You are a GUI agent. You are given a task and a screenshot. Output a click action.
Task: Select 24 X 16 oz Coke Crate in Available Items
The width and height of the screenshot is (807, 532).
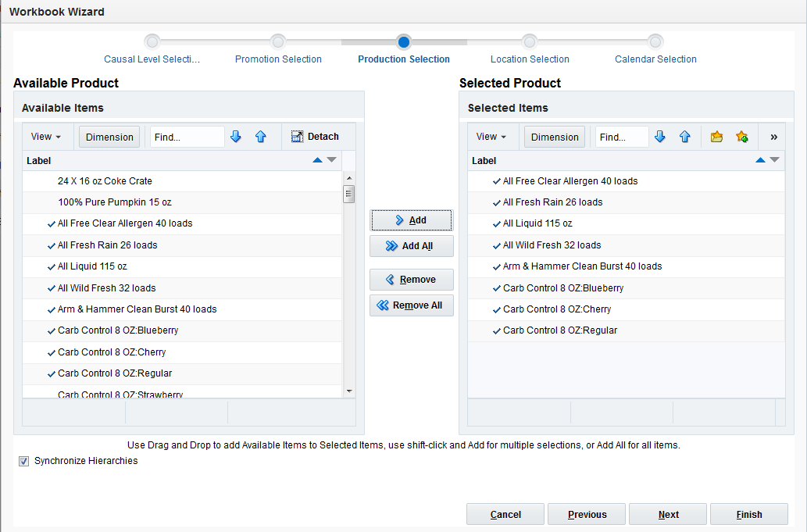tap(182, 181)
